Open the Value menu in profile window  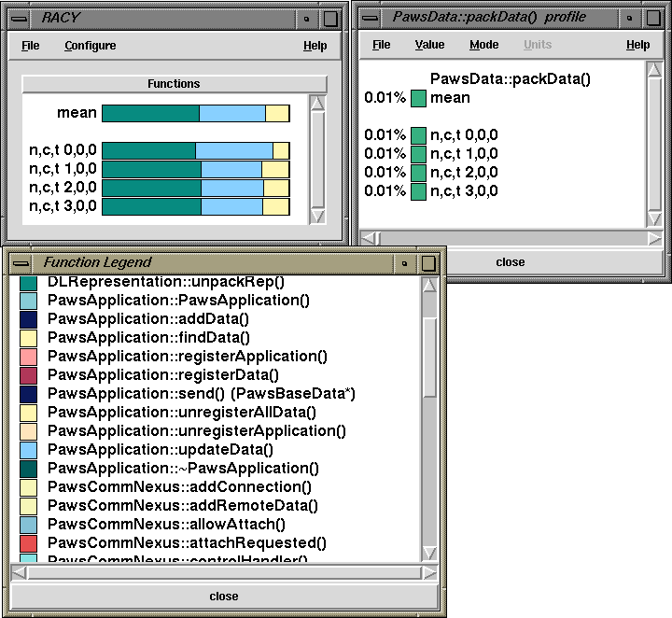[429, 45]
